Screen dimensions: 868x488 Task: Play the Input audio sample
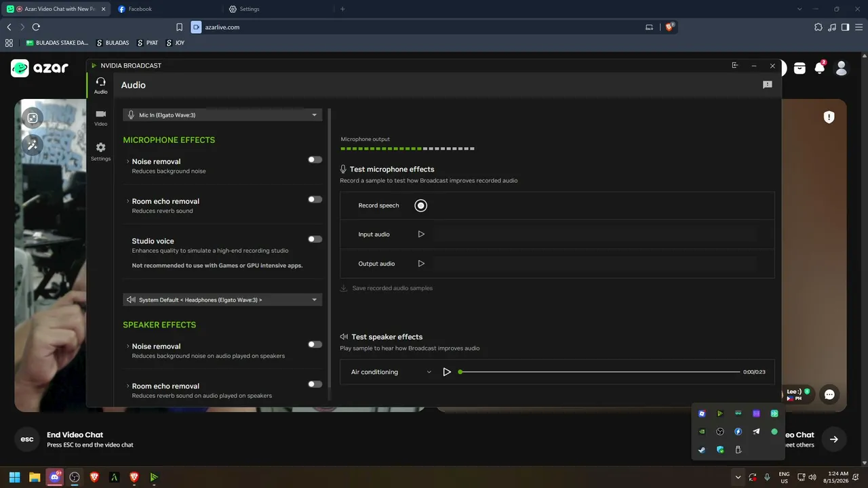point(421,235)
